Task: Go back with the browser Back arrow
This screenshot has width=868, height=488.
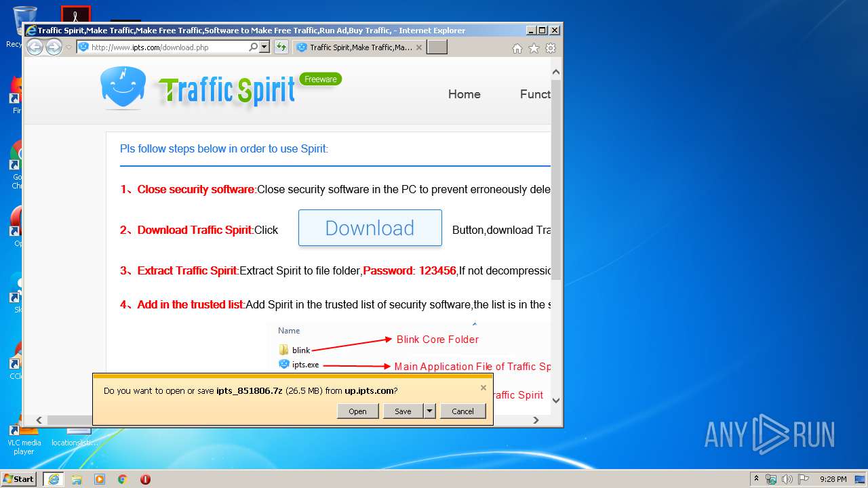Action: tap(34, 47)
